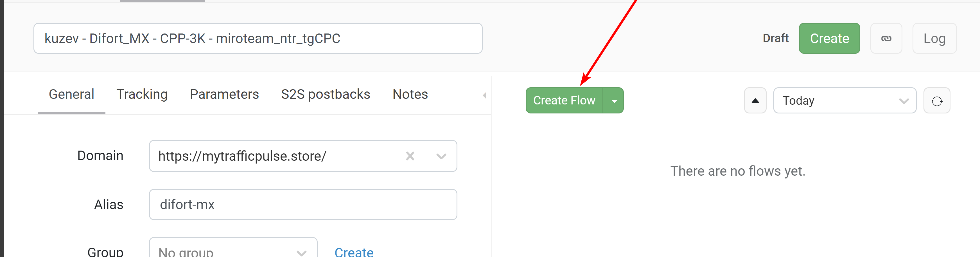Select the Notes tab
The image size is (980, 257).
point(410,94)
